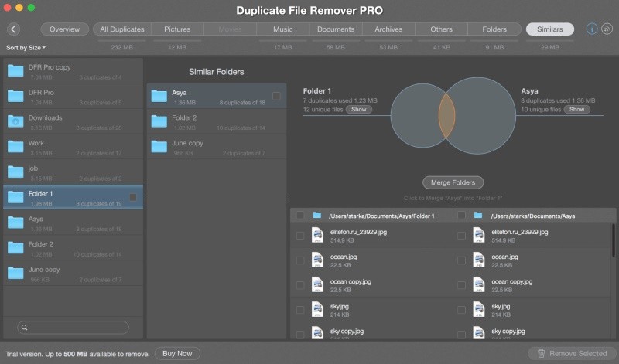Click JPEG icon of sky.jpg in Asya column

[479, 310]
